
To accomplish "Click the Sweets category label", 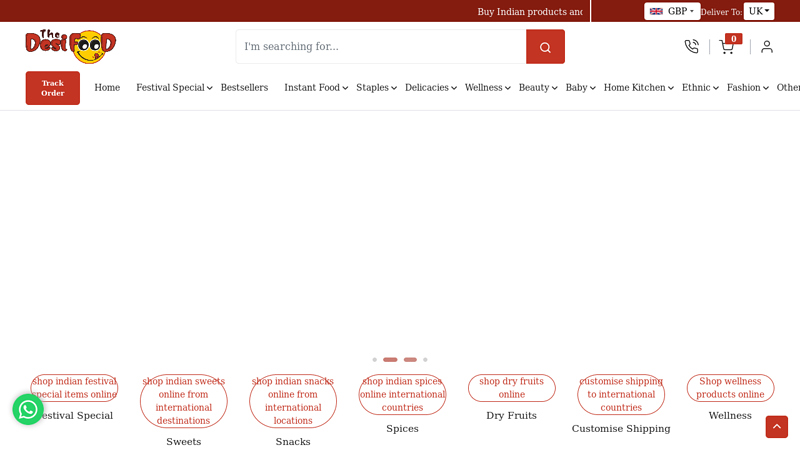I will tap(184, 442).
